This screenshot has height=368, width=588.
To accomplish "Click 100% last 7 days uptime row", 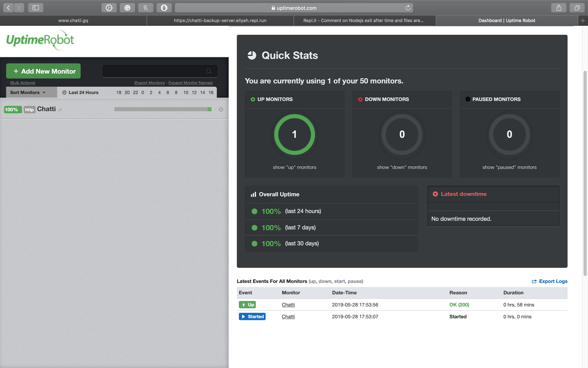I will point(331,227).
